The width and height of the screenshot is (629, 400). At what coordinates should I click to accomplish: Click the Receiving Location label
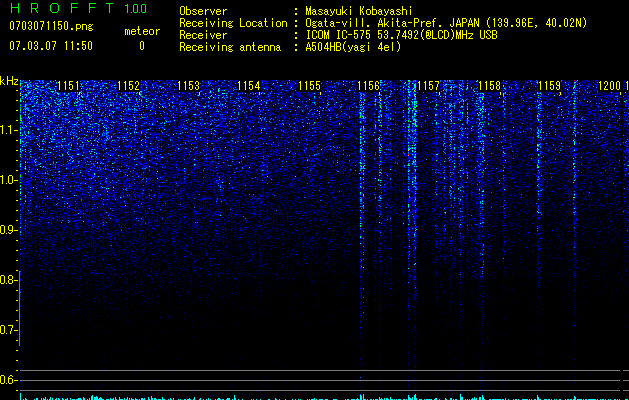[x=233, y=24]
